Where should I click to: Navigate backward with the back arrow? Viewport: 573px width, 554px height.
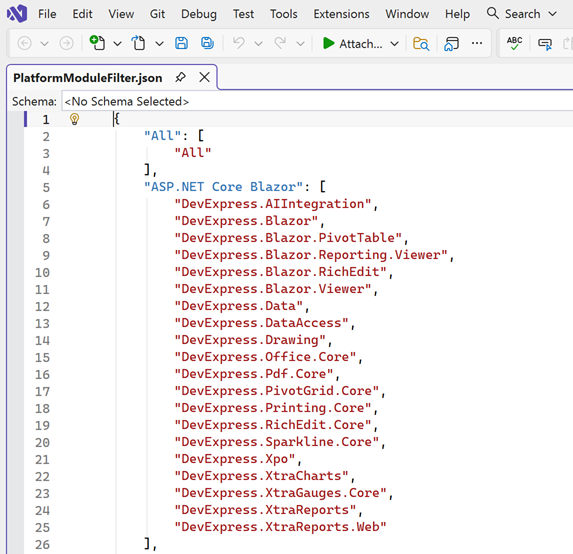[x=24, y=43]
